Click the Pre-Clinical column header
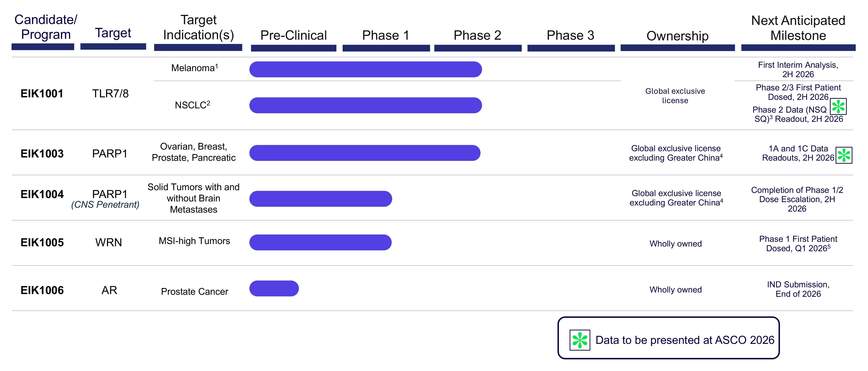Image resolution: width=868 pixels, height=371 pixels. click(x=294, y=35)
